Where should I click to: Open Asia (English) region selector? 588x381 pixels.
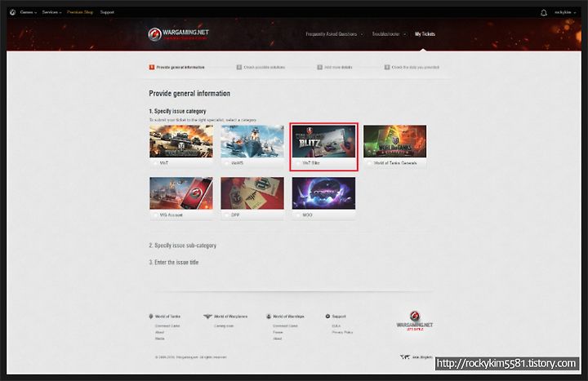coord(422,357)
